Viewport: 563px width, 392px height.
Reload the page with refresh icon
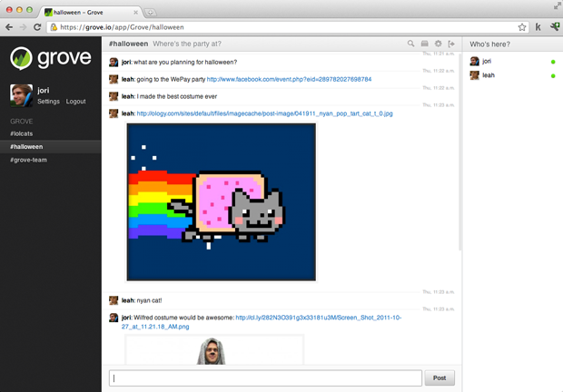(37, 27)
